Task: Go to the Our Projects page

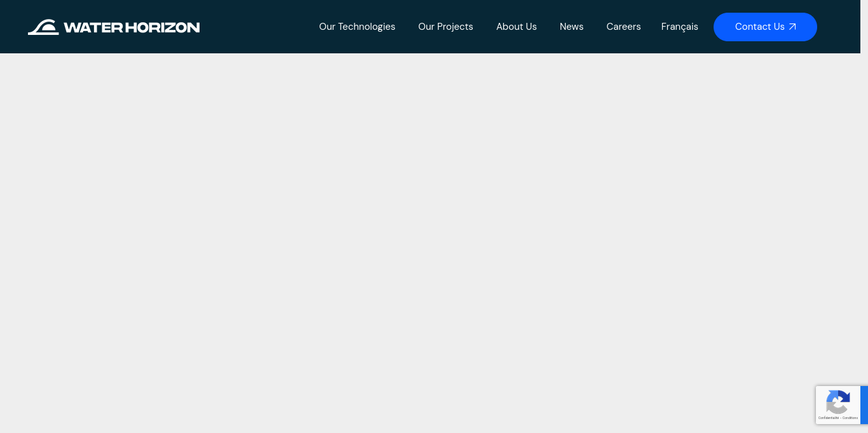Action: click(445, 27)
